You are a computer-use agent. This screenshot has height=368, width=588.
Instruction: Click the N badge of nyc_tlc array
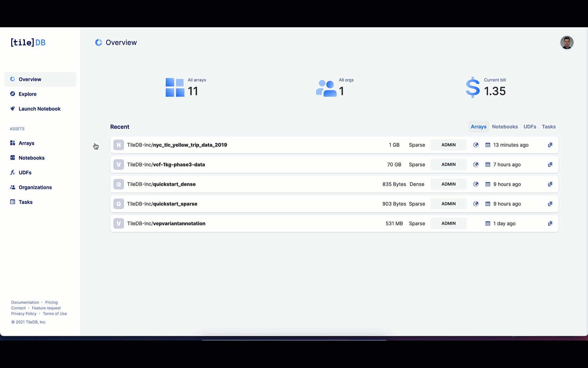(118, 145)
